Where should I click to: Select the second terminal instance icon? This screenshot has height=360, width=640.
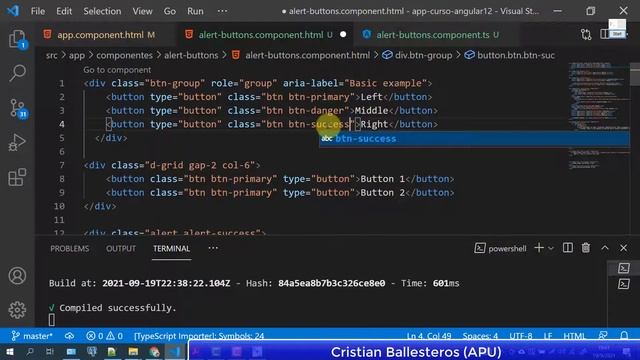pos(623,284)
